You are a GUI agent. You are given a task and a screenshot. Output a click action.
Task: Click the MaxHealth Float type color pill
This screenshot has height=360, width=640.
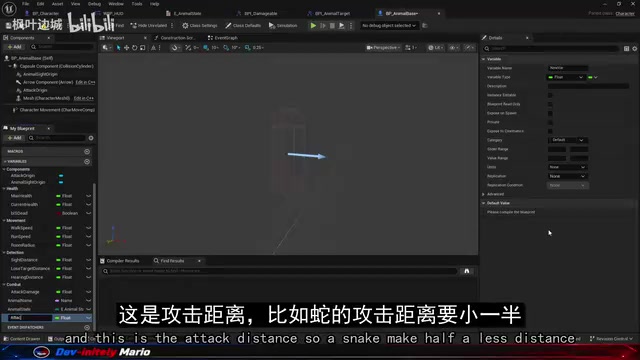58,196
